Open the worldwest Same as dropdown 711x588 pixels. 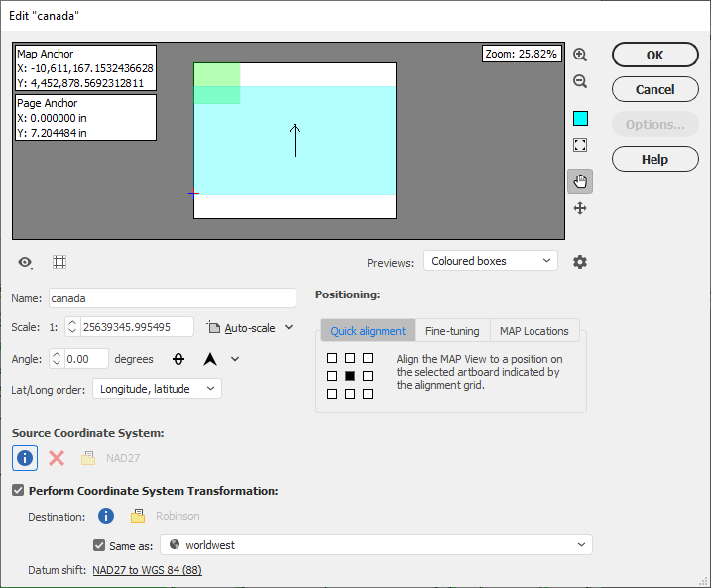[x=376, y=545]
